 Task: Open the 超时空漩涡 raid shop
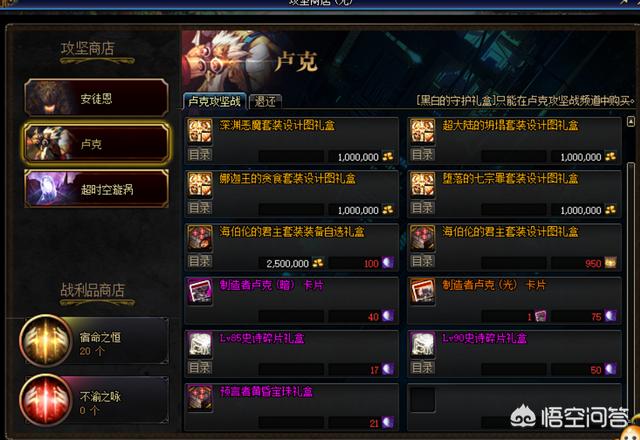pos(96,189)
